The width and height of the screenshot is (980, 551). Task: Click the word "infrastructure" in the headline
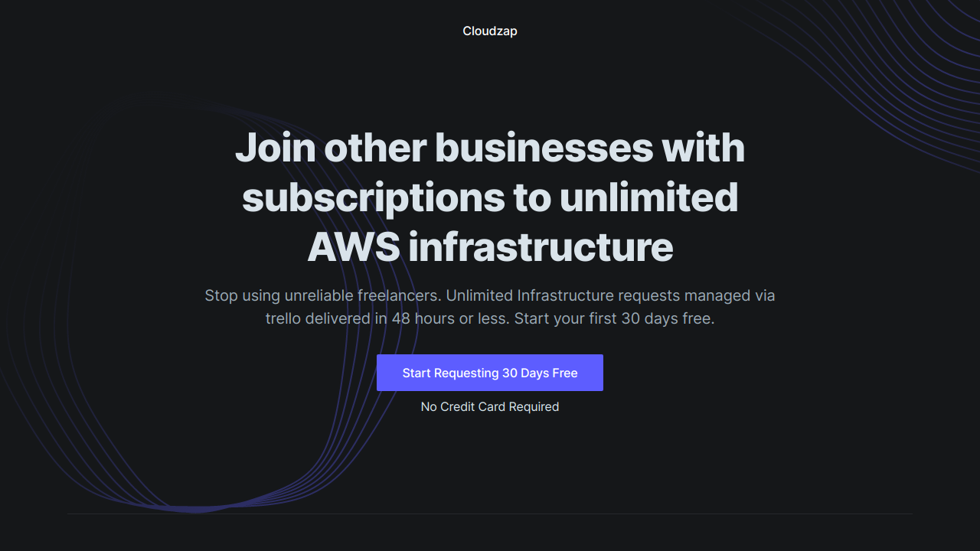541,247
